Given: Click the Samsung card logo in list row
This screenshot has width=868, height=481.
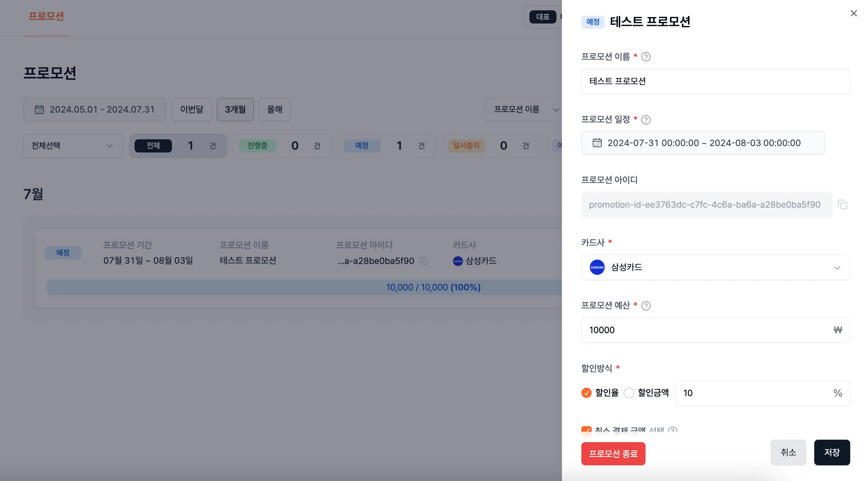Looking at the screenshot, I should click(x=458, y=261).
